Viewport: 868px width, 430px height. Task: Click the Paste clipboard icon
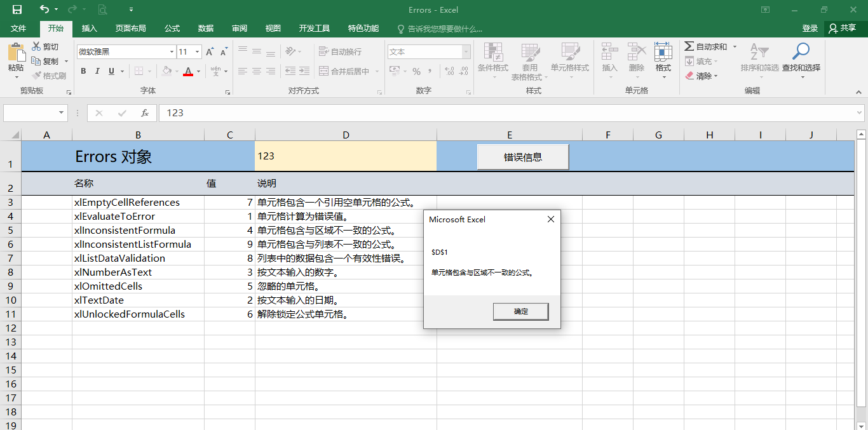16,53
